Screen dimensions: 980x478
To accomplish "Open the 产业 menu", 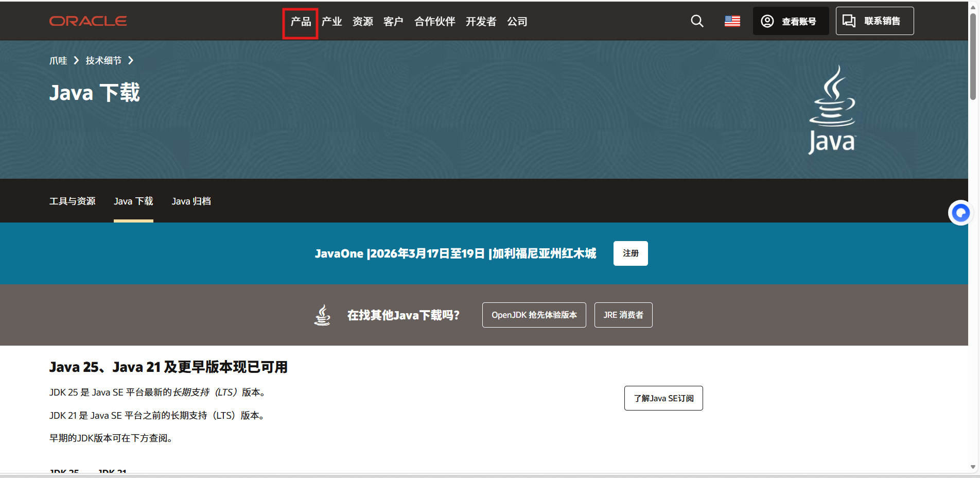I will point(331,22).
